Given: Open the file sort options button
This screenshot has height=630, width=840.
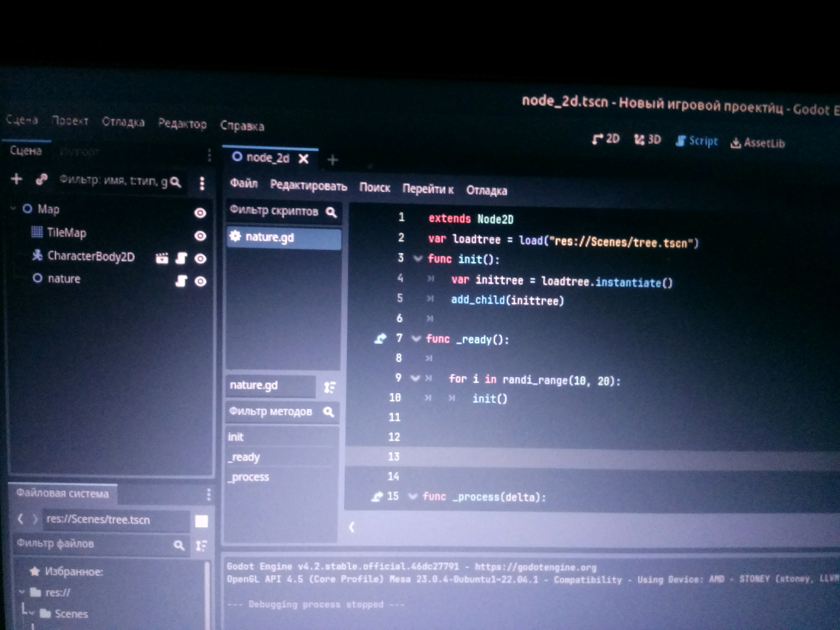Looking at the screenshot, I should point(201,546).
